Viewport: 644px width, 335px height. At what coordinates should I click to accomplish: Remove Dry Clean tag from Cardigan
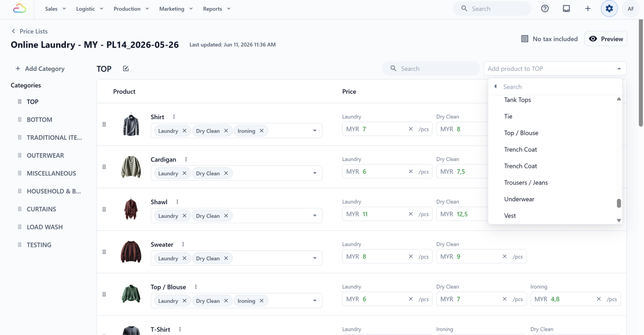[x=226, y=173]
